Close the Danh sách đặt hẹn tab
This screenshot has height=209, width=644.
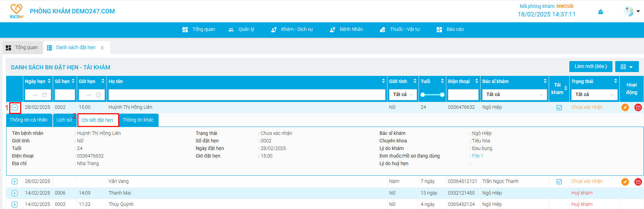click(102, 48)
